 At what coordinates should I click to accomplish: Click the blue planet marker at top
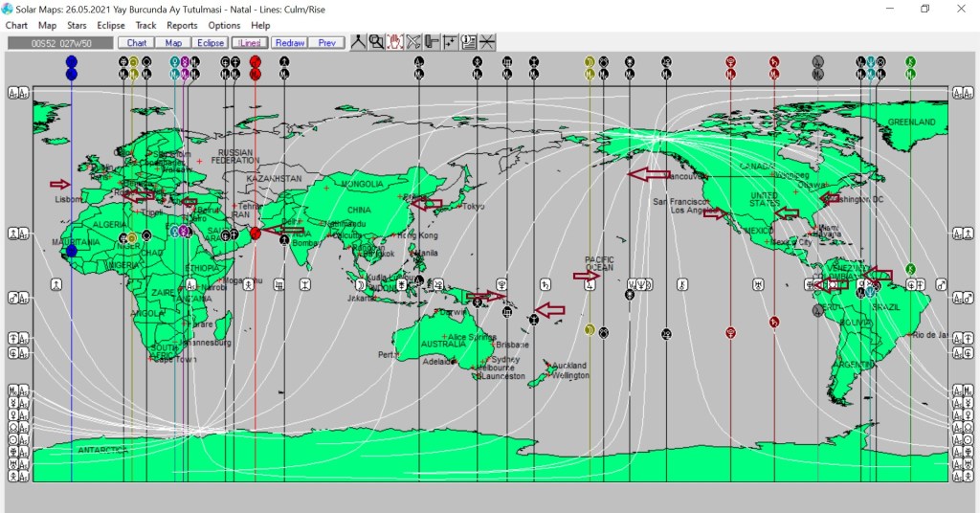[x=72, y=61]
